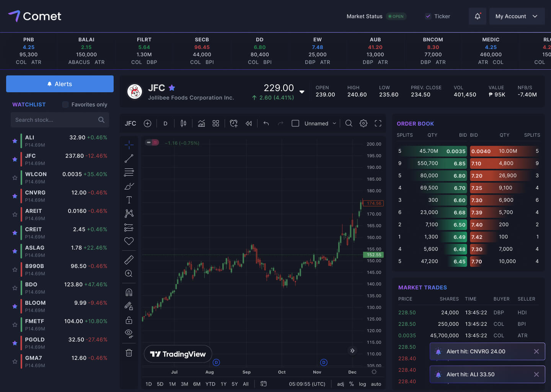
Task: Dismiss the CNVRG 24.00 alert
Action: pyautogui.click(x=536, y=351)
